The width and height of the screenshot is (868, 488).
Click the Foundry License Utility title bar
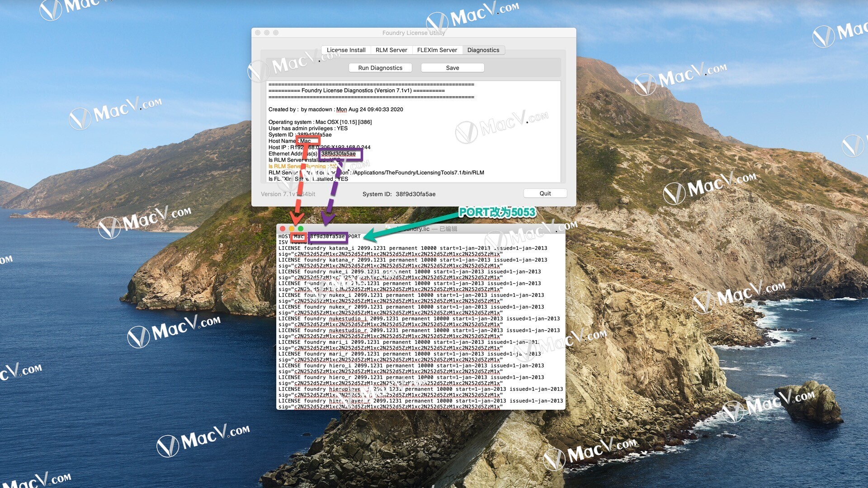(x=414, y=33)
